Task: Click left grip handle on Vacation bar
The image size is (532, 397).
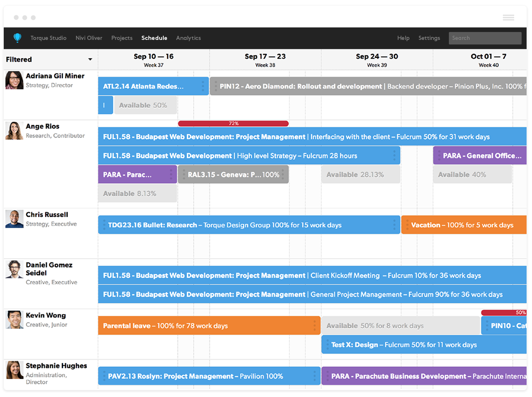Action: [407, 225]
